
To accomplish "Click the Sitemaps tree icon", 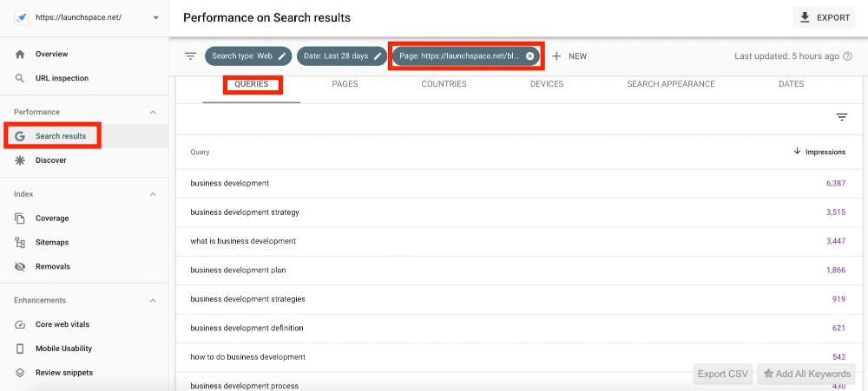I will tap(20, 242).
